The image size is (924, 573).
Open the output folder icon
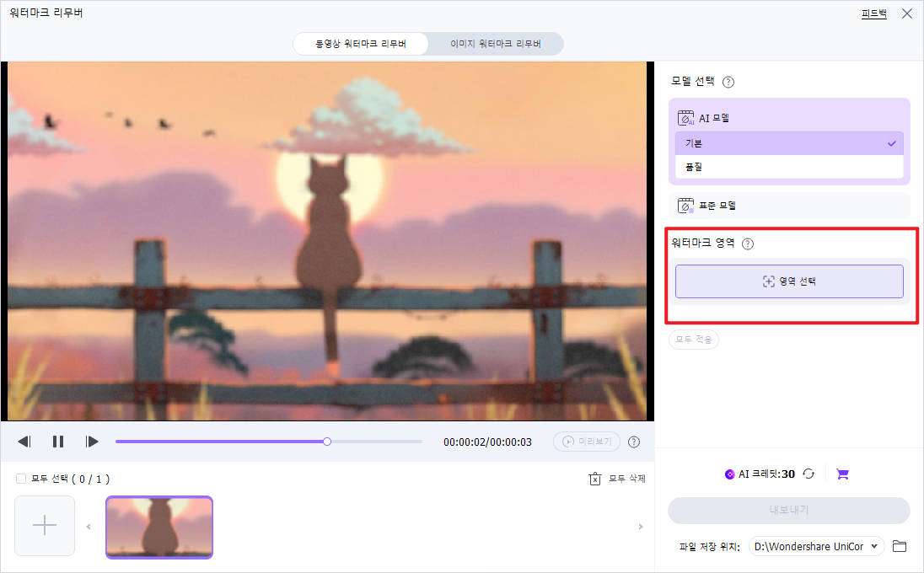[x=900, y=546]
